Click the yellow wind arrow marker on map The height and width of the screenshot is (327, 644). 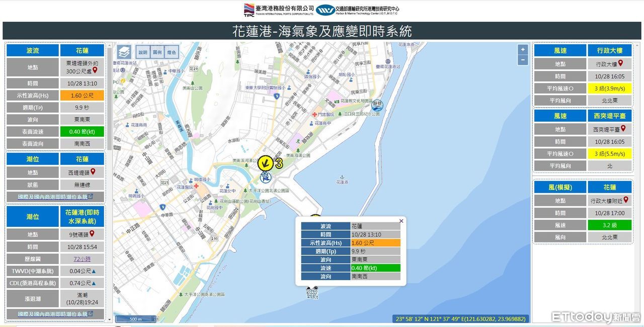coord(265,163)
